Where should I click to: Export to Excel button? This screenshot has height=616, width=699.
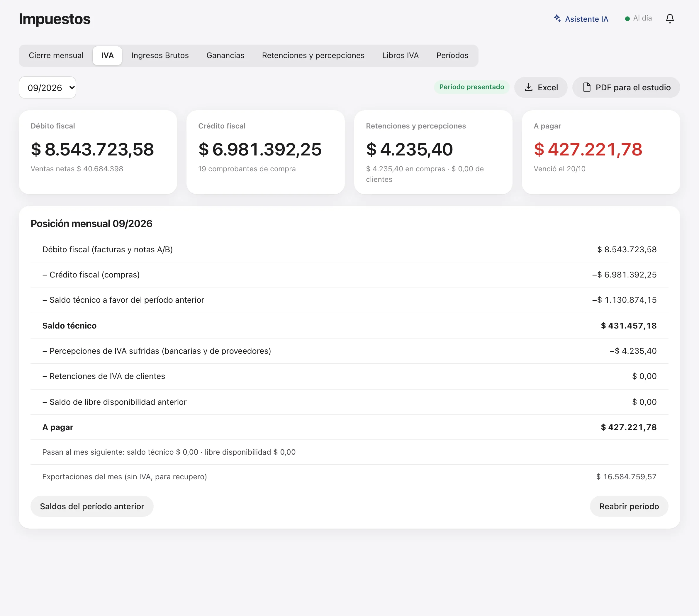click(x=541, y=87)
